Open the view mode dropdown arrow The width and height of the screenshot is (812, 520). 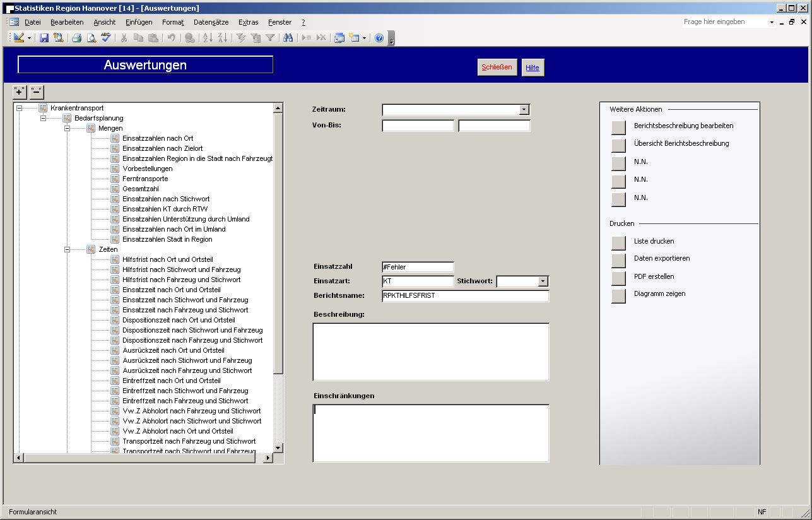tap(29, 38)
